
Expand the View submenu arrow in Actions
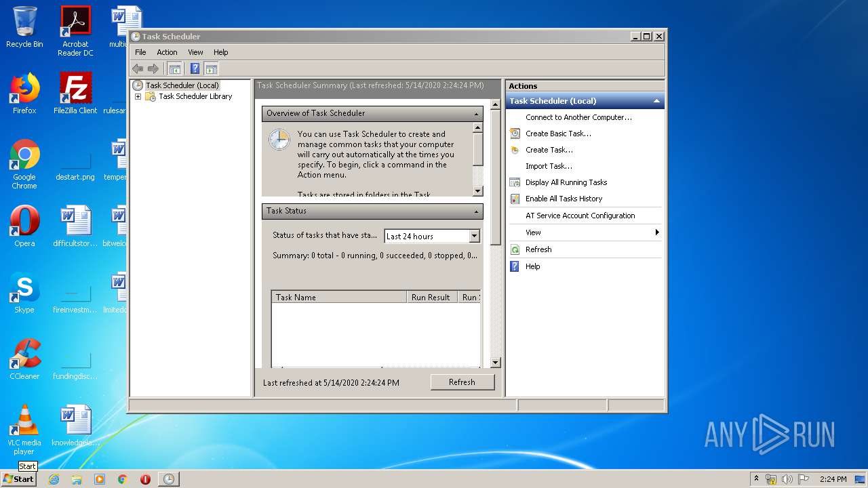(657, 232)
